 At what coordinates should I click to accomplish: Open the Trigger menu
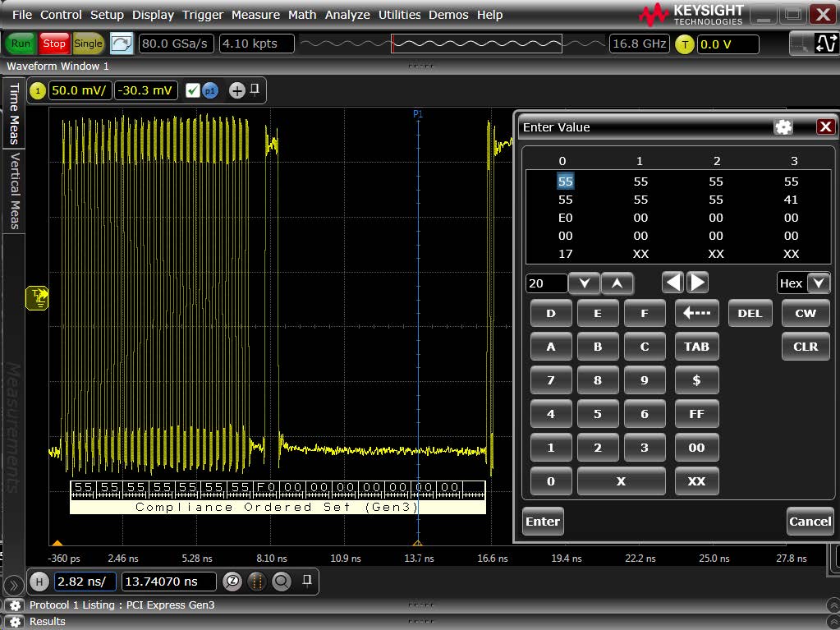[203, 15]
